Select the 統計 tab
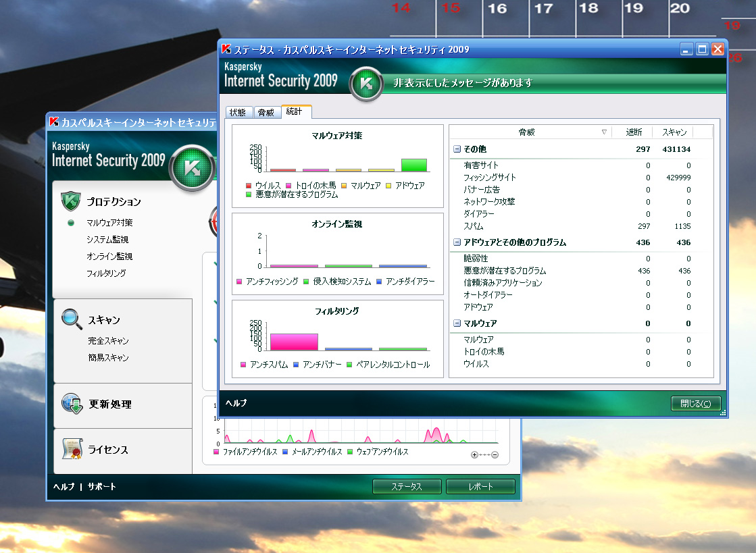 (x=296, y=111)
